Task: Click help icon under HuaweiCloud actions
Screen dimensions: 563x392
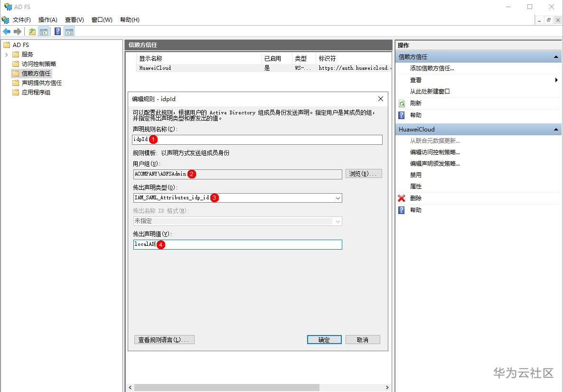Action: click(402, 210)
